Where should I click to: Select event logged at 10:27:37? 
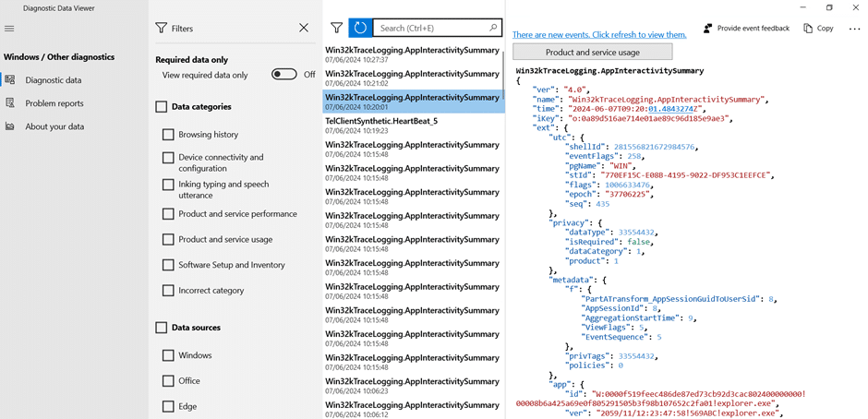tap(413, 54)
